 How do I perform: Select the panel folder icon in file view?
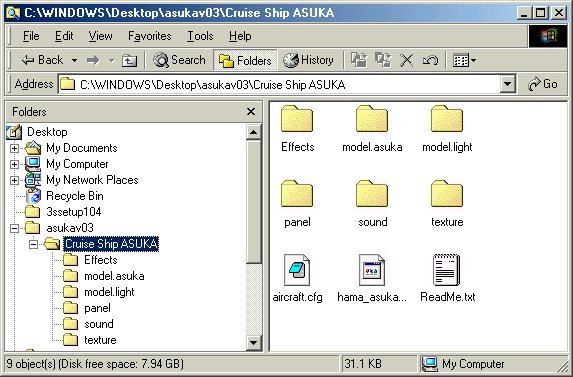click(297, 194)
